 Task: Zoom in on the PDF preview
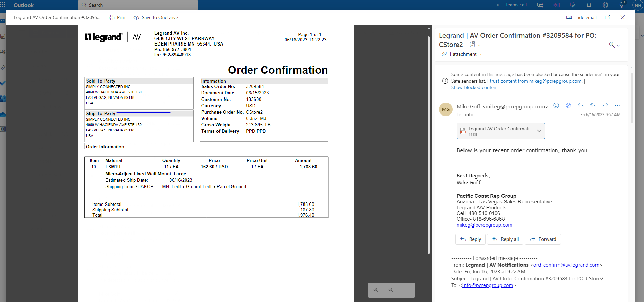376,290
